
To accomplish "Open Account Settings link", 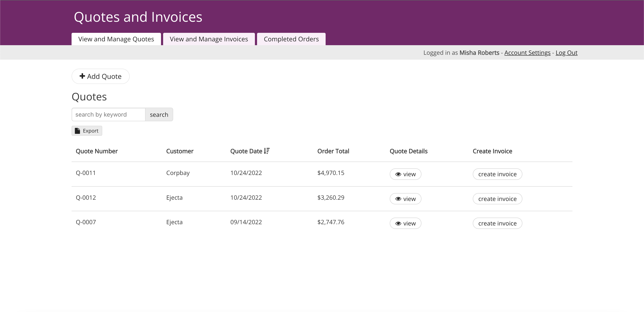I will point(527,53).
